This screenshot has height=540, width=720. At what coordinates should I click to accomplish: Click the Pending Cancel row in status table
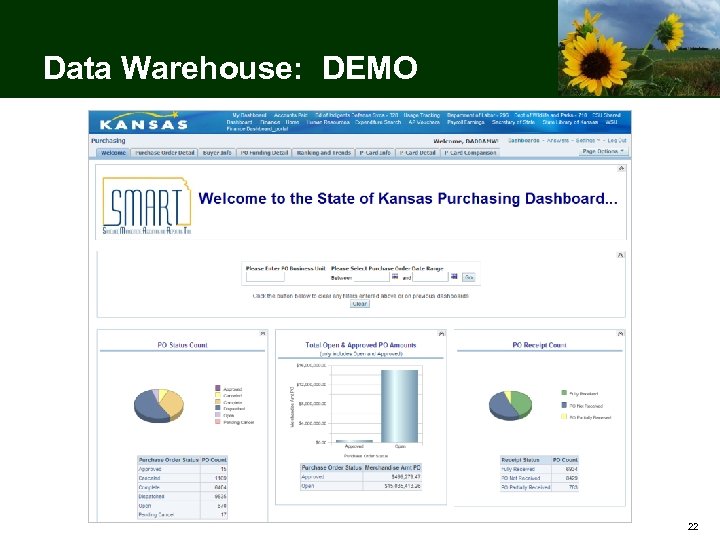(x=182, y=515)
